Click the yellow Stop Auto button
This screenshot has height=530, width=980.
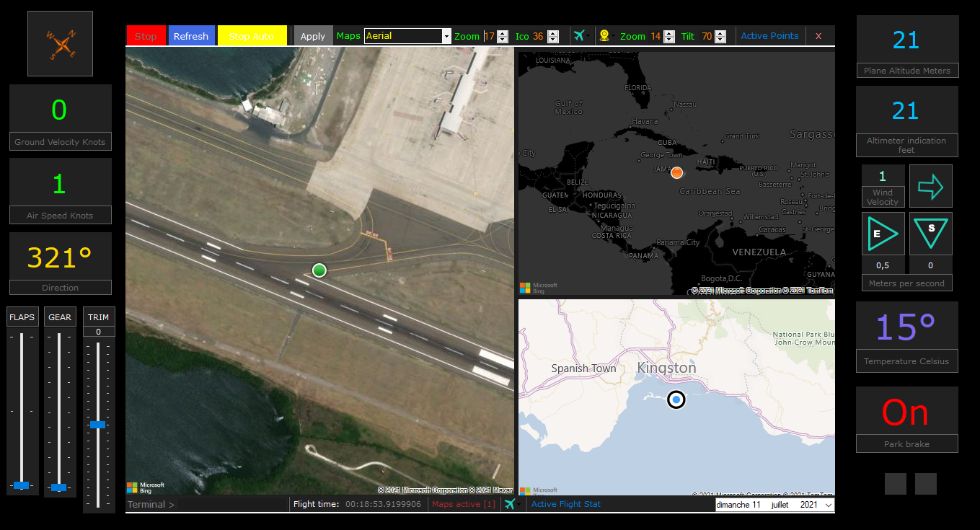point(252,36)
